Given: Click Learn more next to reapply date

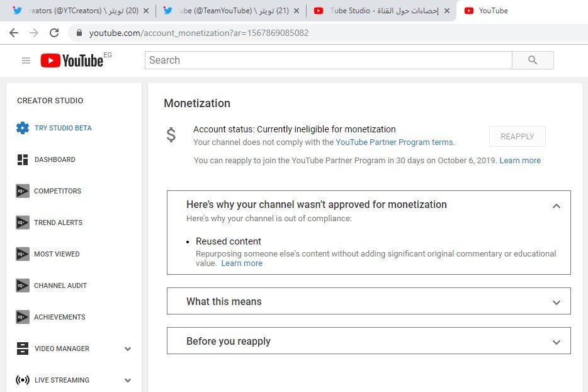Looking at the screenshot, I should [x=520, y=161].
